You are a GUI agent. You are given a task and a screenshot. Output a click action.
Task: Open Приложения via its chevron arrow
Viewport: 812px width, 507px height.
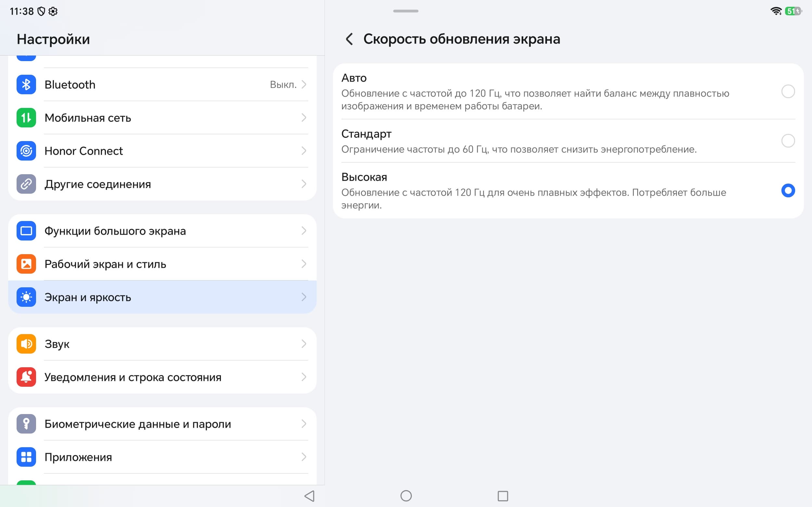point(304,457)
